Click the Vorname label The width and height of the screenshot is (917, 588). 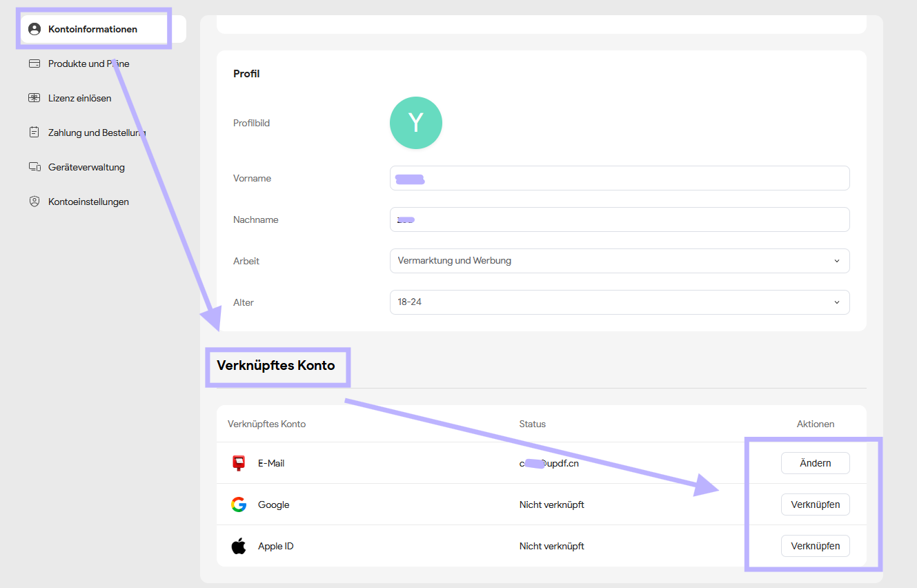252,178
